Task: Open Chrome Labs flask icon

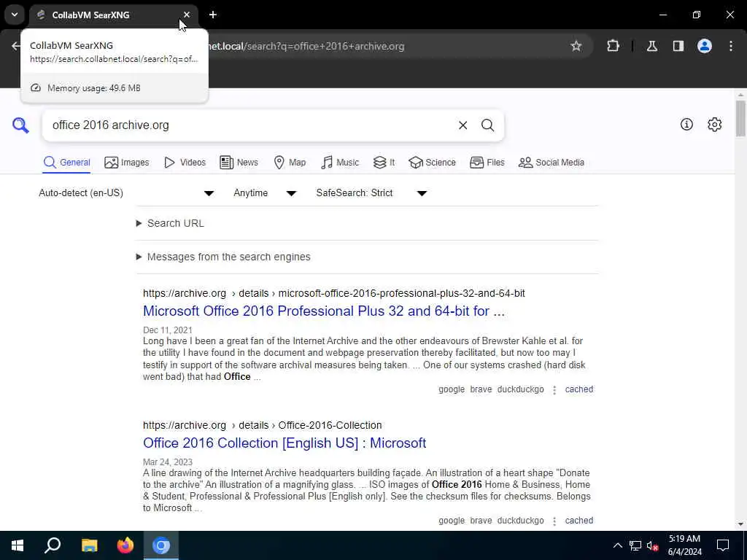Action: tap(651, 46)
